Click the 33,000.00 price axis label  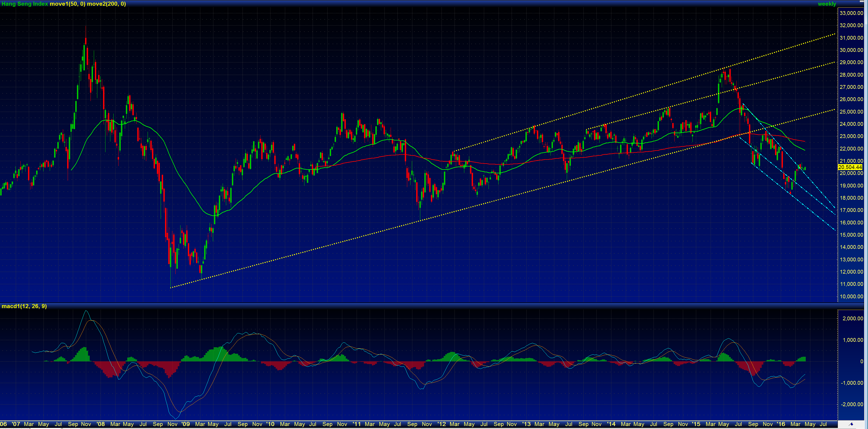click(x=851, y=13)
